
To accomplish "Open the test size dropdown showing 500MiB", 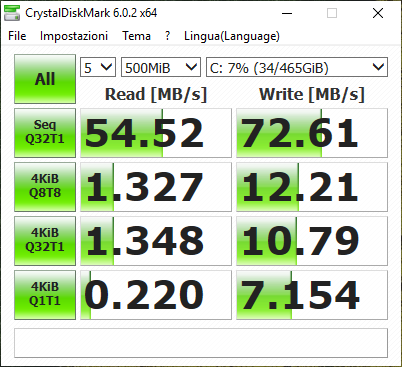I will pyautogui.click(x=161, y=67).
